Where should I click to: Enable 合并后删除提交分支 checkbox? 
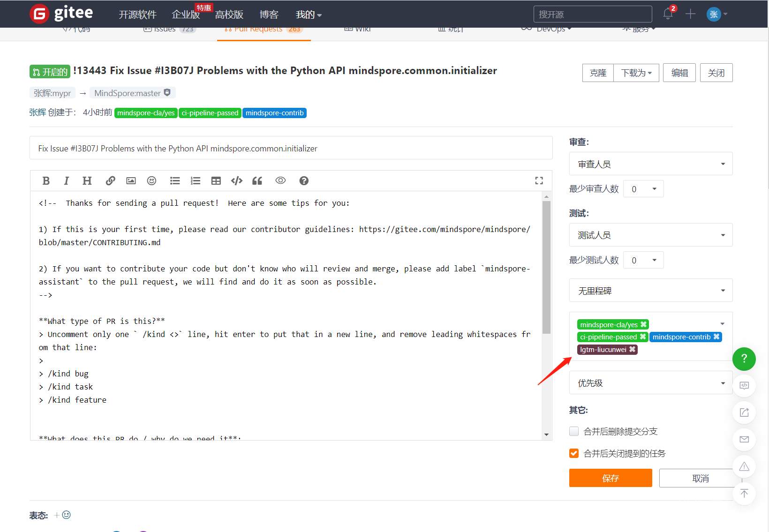click(x=574, y=431)
